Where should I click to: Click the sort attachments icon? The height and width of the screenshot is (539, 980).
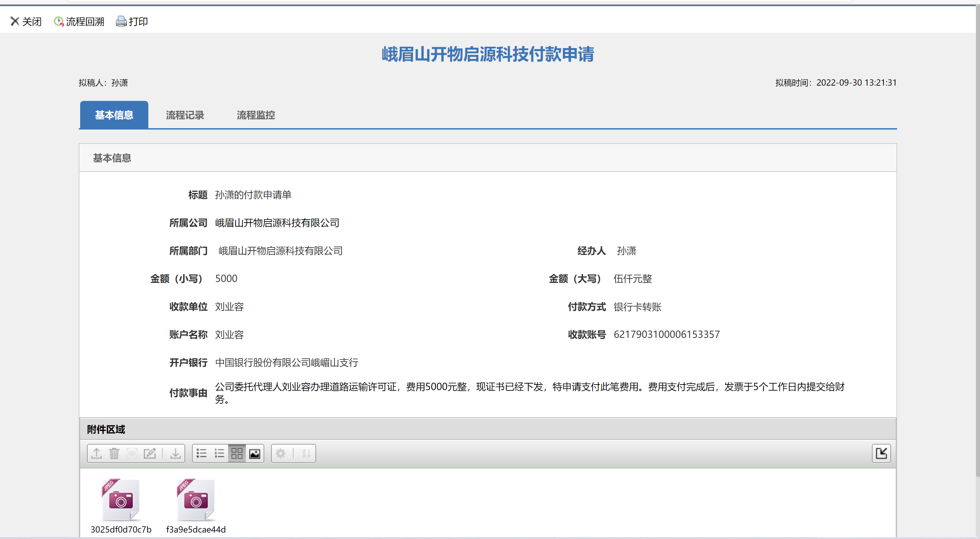[x=306, y=453]
